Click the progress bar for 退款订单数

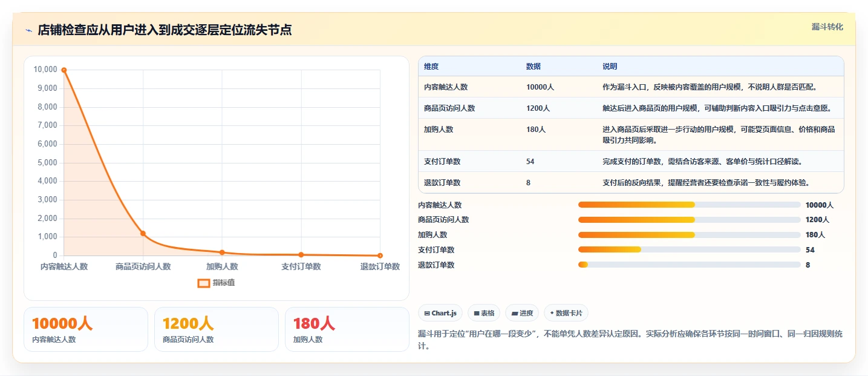(x=690, y=265)
